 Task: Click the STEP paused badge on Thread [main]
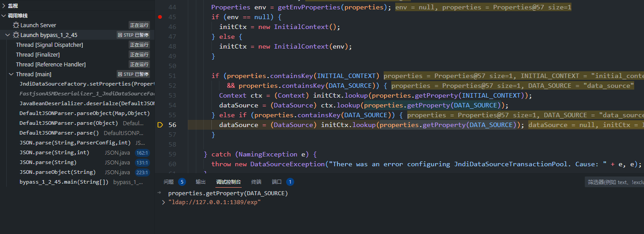133,74
